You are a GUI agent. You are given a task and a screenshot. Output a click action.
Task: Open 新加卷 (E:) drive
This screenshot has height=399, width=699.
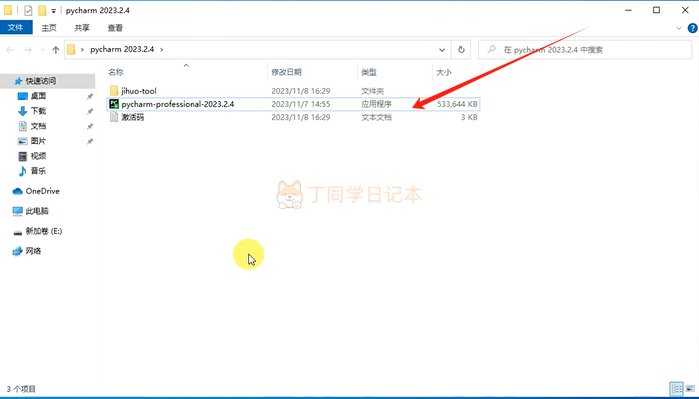click(x=44, y=231)
